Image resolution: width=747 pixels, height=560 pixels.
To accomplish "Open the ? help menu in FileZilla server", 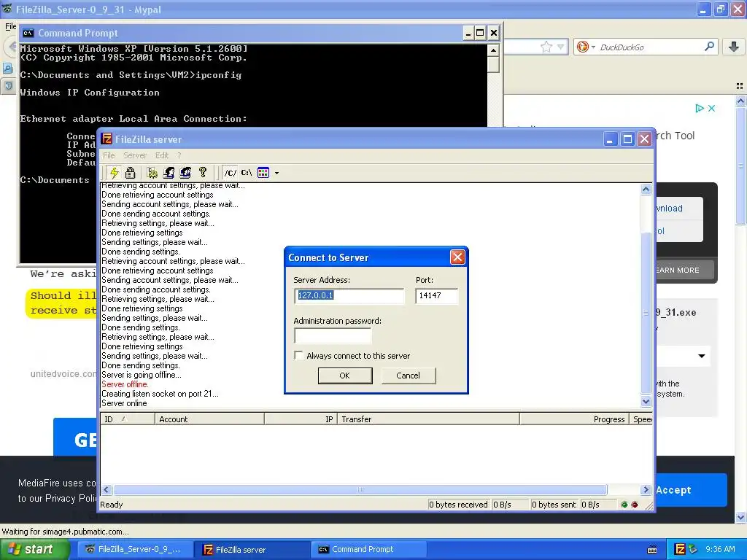I will pyautogui.click(x=179, y=155).
